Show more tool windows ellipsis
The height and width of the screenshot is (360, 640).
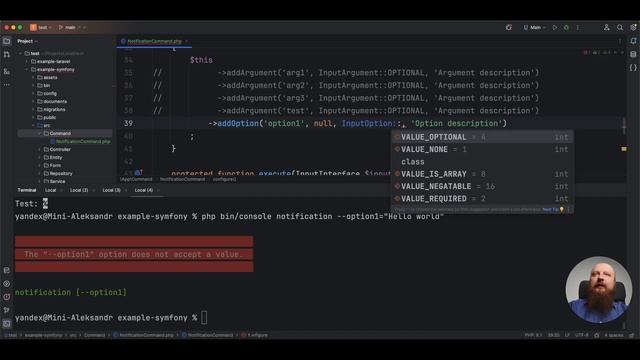point(7,85)
